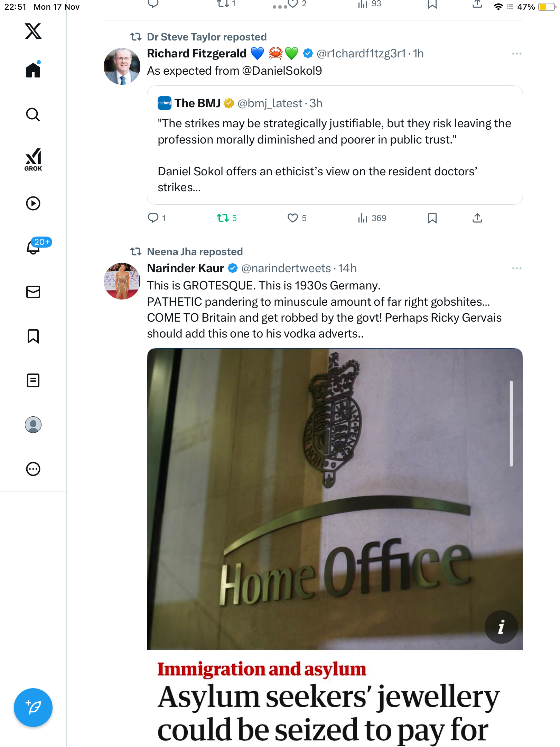
Task: Go to the Home feed
Action: [33, 70]
